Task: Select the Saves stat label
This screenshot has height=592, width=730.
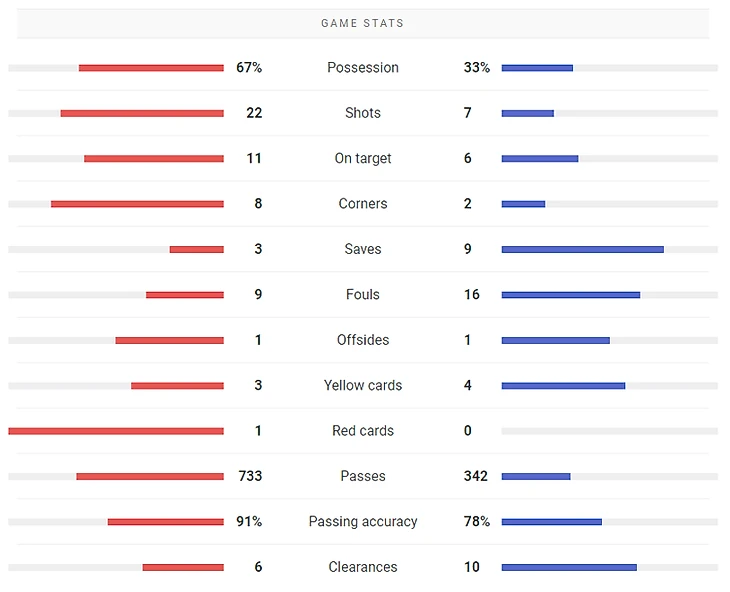Action: 363,249
